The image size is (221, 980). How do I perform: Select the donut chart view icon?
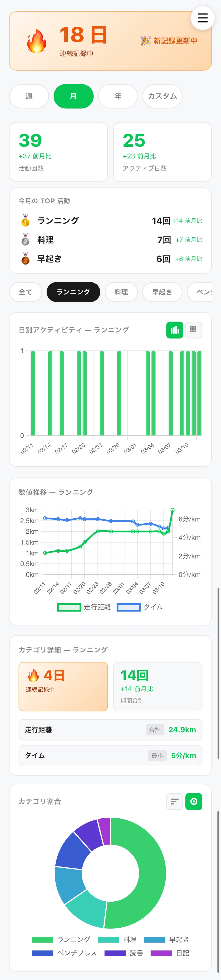pyautogui.click(x=194, y=801)
